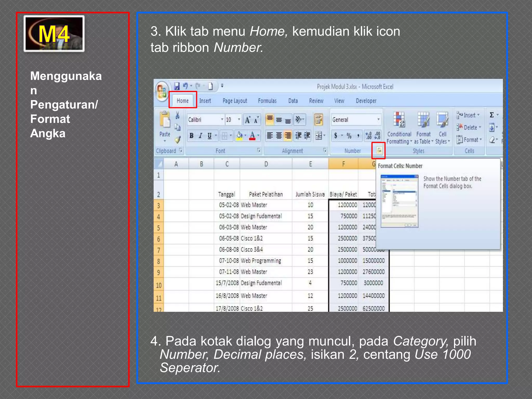Toggle Italic formatting button

200,136
